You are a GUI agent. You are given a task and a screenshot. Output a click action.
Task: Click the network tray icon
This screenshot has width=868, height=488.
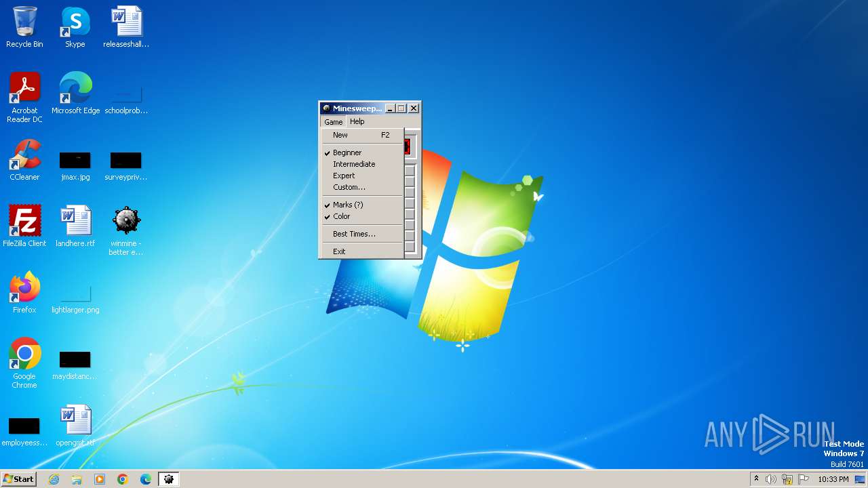tap(787, 479)
